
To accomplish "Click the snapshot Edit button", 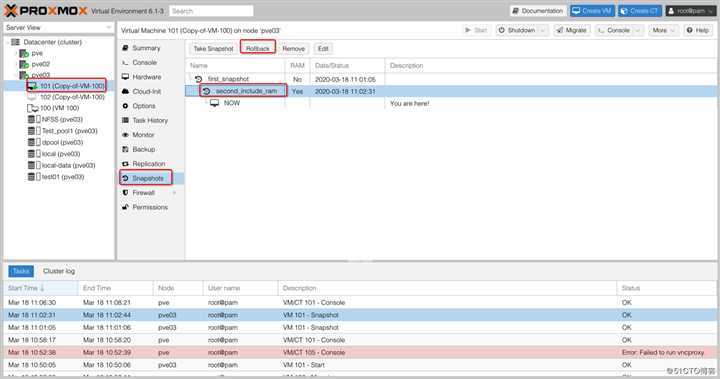I will pos(323,48).
